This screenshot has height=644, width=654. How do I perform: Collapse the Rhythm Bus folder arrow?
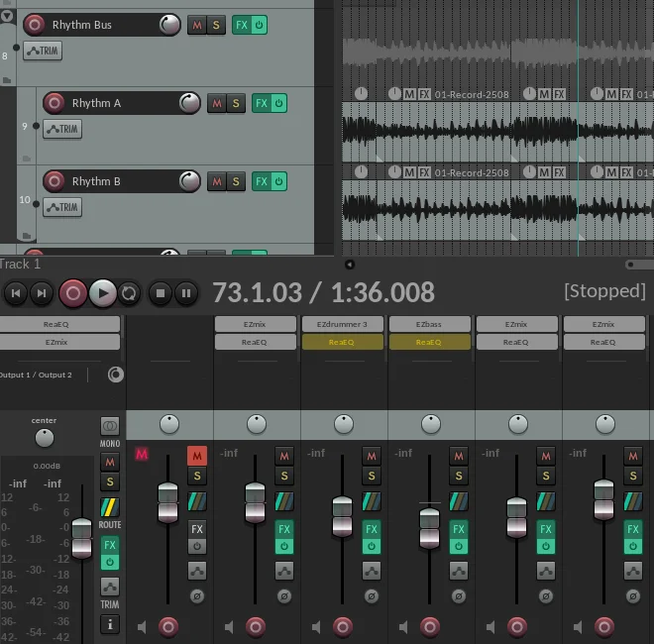[x=8, y=16]
